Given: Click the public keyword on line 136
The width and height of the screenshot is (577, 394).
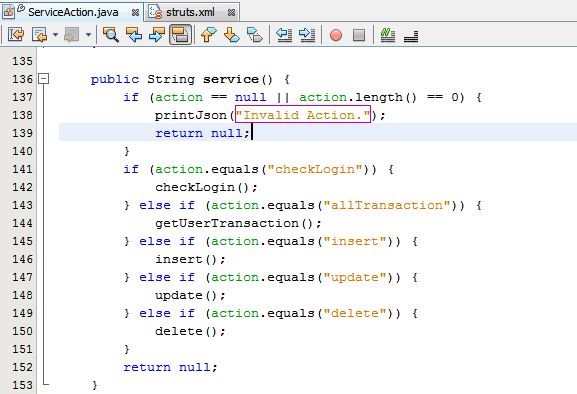Looking at the screenshot, I should (x=115, y=79).
